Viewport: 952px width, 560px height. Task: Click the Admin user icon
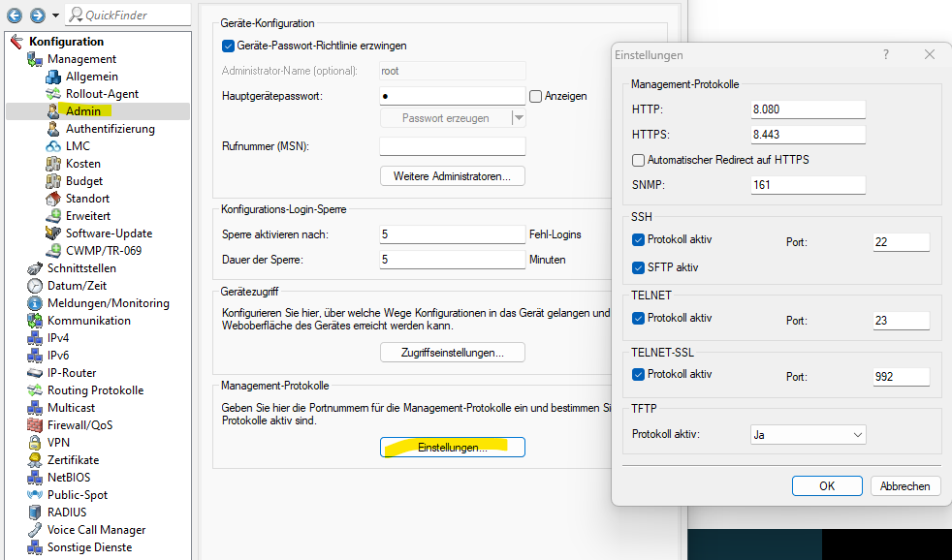click(53, 111)
